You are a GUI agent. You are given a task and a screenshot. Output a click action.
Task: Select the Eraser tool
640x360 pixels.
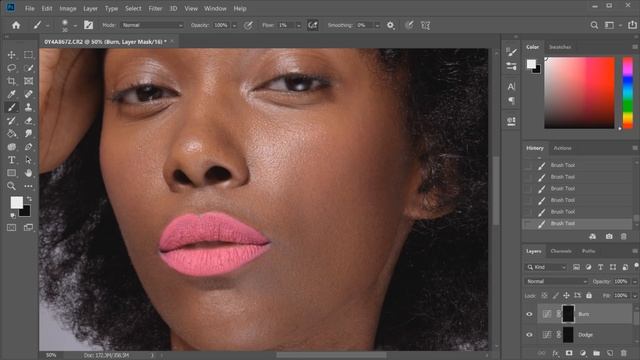coord(28,120)
